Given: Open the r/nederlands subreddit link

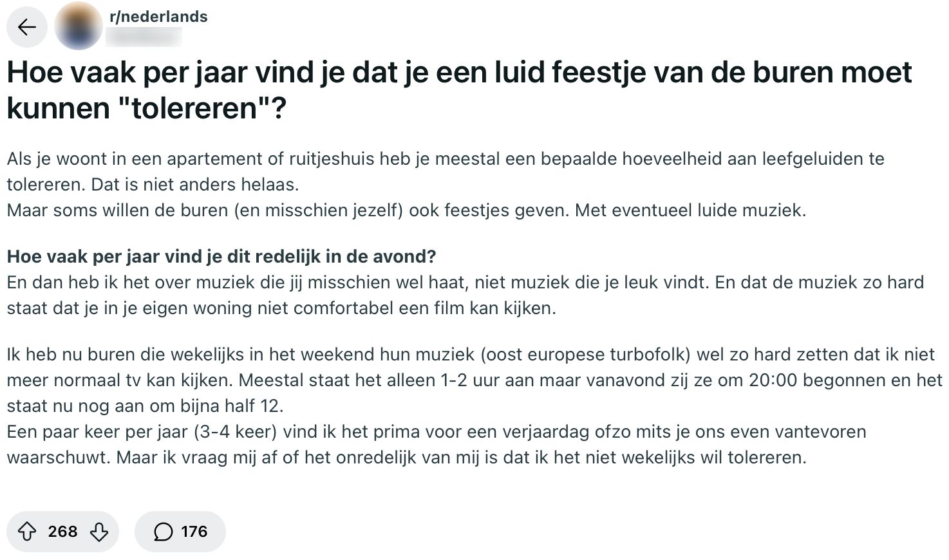Looking at the screenshot, I should click(158, 17).
